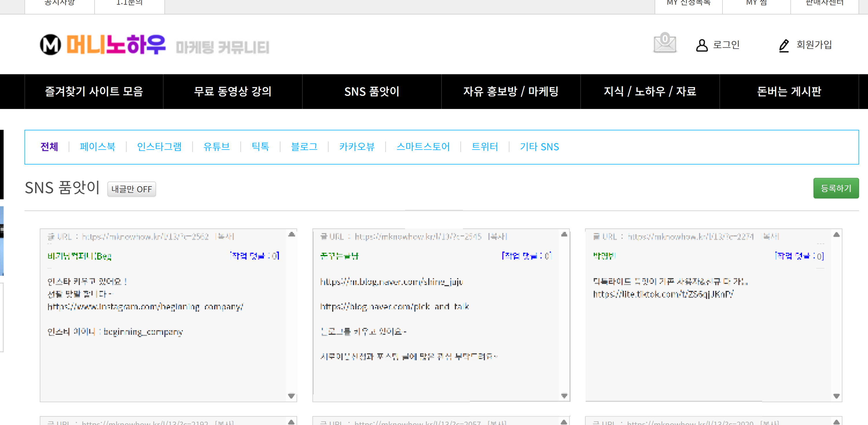The height and width of the screenshot is (425, 868).
Task: Toggle the 내글만 OFF switch
Action: 131,189
